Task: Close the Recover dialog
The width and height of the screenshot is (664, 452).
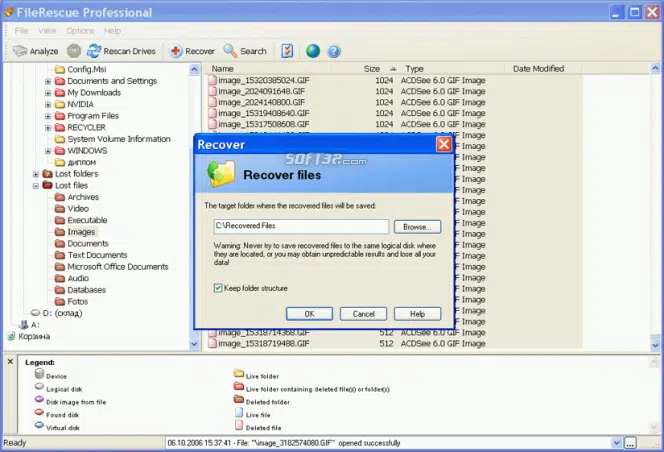Action: (443, 144)
